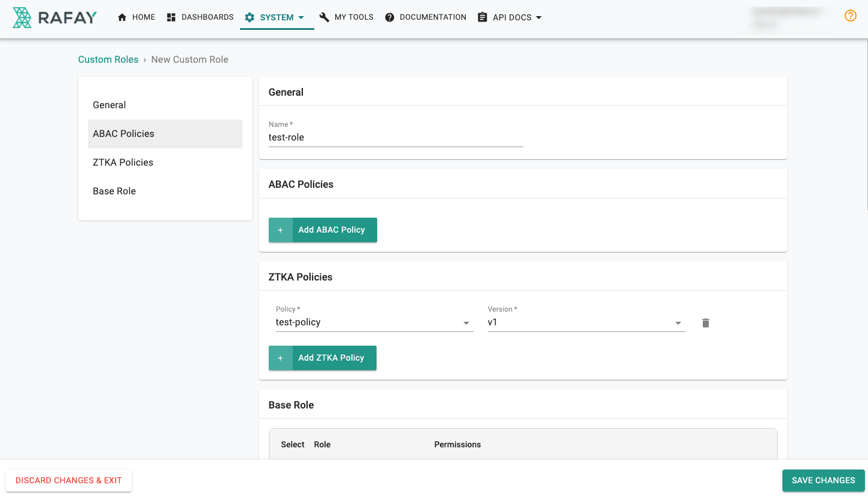Click the Add ZTKA Policy button

(x=323, y=358)
